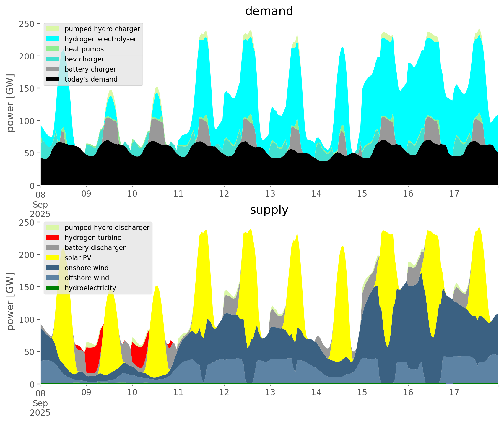Click the bev charger legend swatch
Image resolution: width=504 pixels, height=423 pixels.
pos(53,59)
